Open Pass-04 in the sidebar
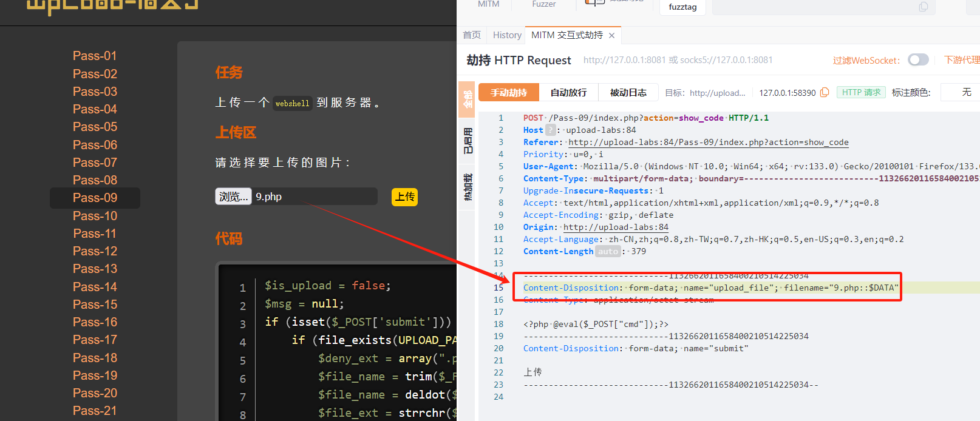 (95, 109)
